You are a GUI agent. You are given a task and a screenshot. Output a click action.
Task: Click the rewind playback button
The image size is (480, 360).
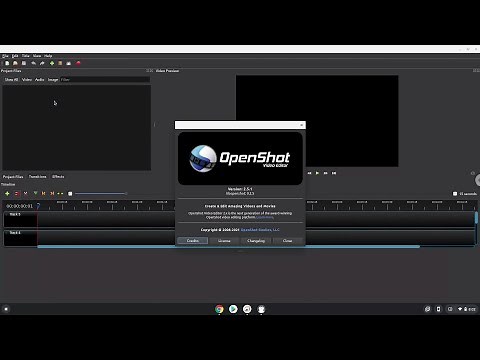[x=309, y=173]
